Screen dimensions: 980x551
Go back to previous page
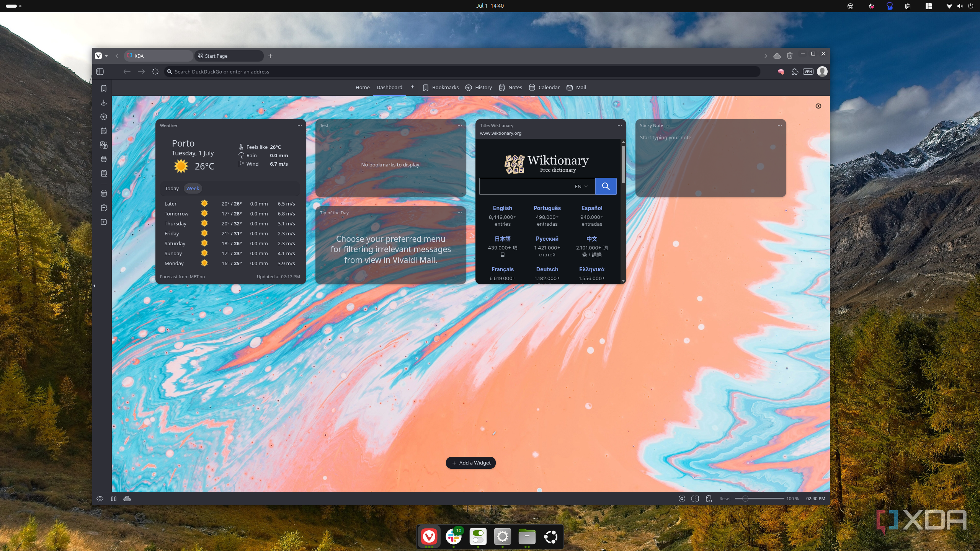tap(127, 72)
